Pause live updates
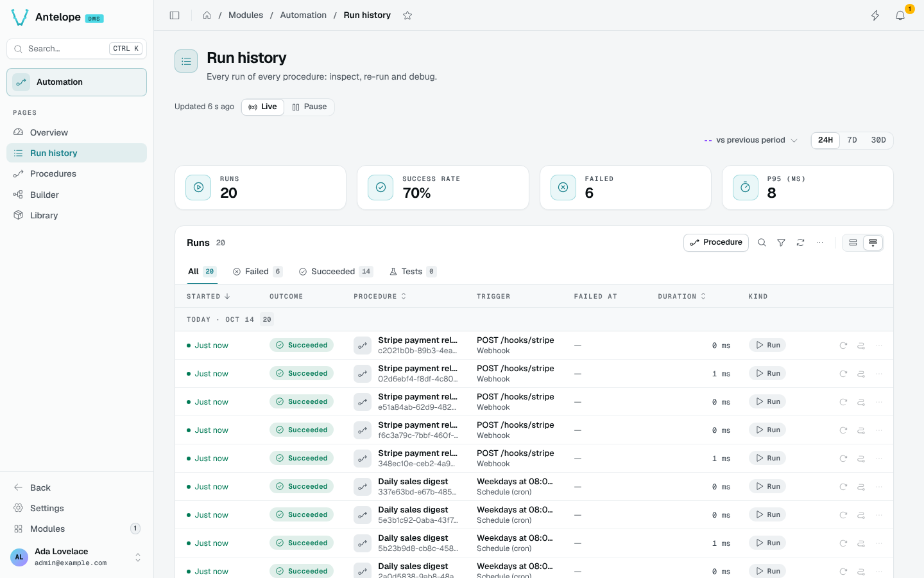This screenshot has width=924, height=578. point(309,107)
